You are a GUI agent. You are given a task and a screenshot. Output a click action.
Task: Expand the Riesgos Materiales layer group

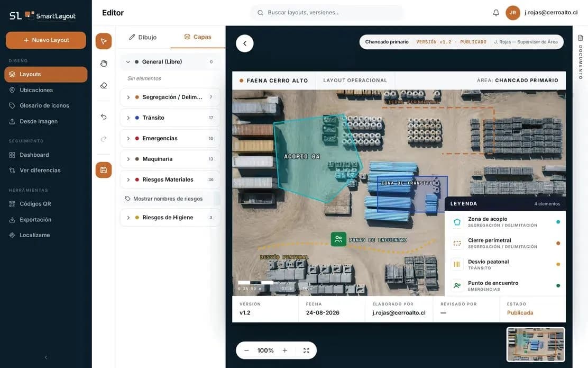pos(128,180)
